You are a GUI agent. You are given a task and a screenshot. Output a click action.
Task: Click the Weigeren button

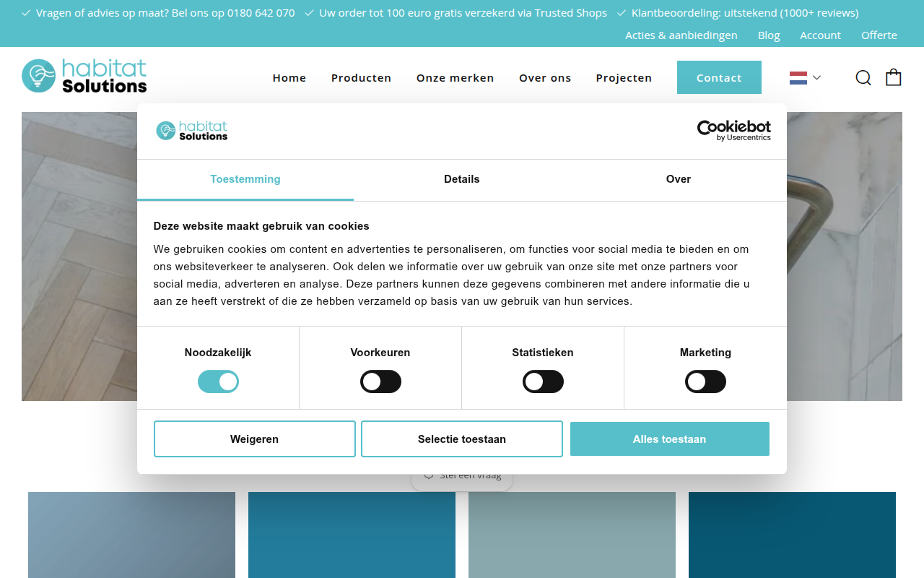[255, 439]
